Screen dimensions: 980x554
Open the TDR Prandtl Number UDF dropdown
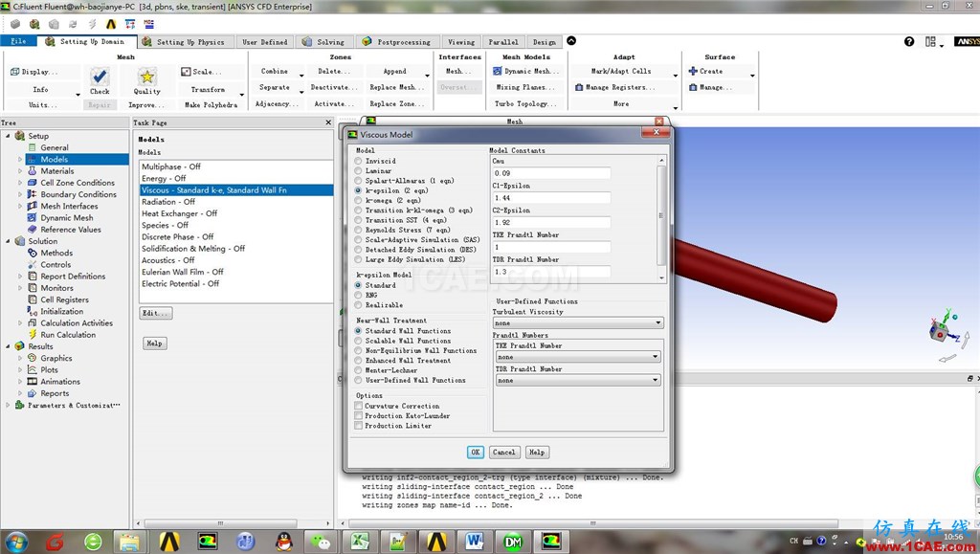(578, 380)
